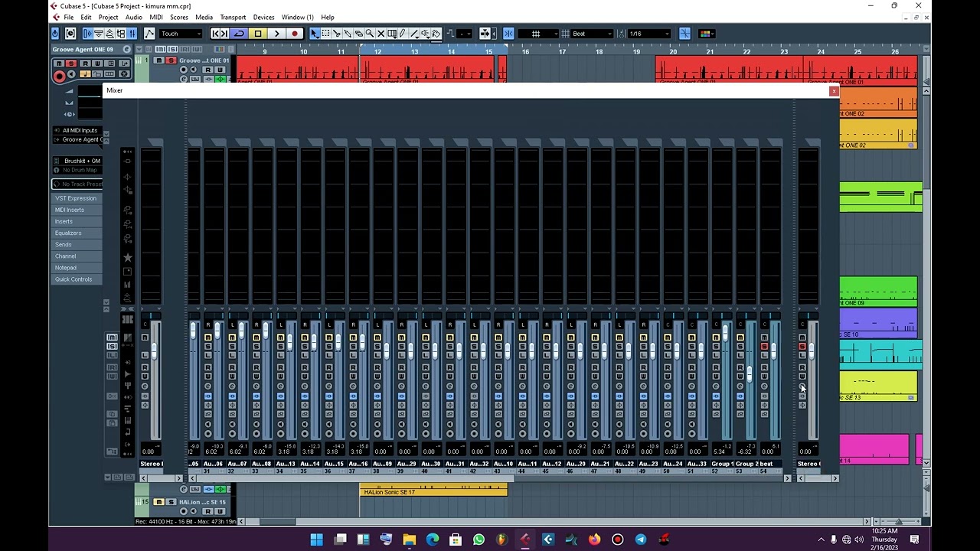980x551 pixels.
Task: Open the Windows Start menu
Action: [x=316, y=540]
